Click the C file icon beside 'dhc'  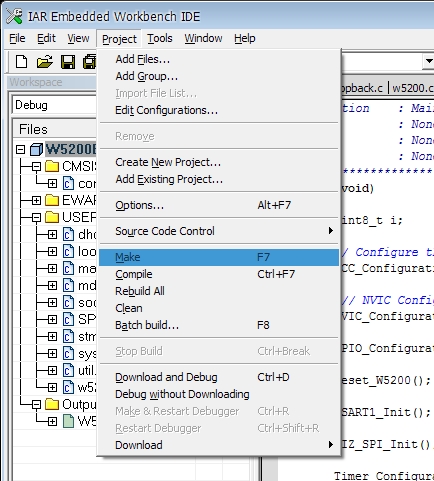pyautogui.click(x=68, y=234)
